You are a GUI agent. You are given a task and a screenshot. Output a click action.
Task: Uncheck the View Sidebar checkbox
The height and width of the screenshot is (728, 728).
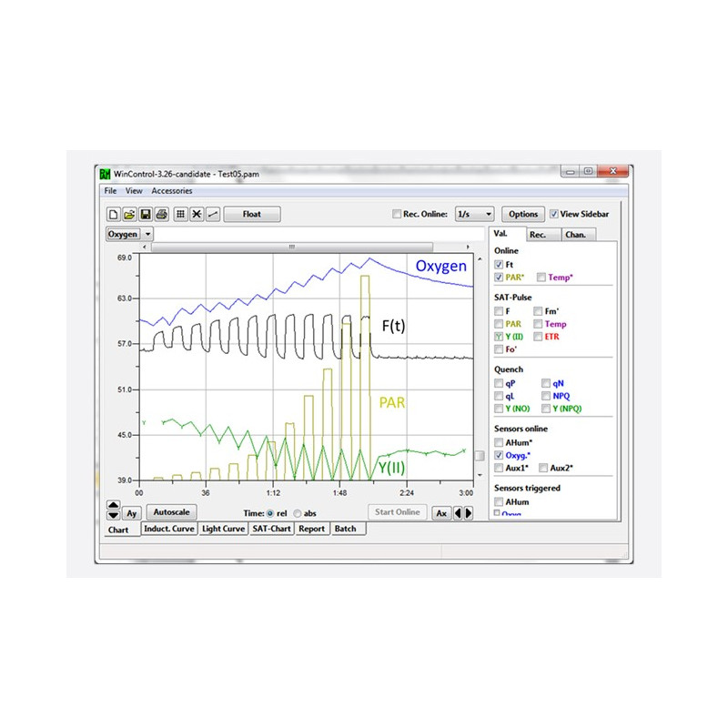point(554,215)
